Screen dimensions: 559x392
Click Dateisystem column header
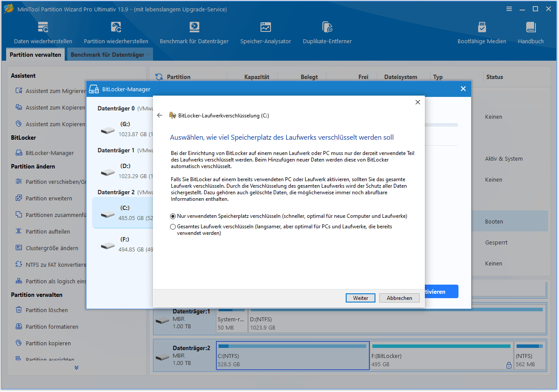(x=401, y=77)
